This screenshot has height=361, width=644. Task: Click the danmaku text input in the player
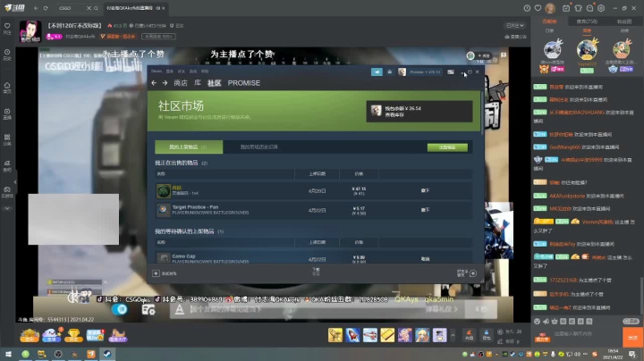pyautogui.click(x=304, y=309)
